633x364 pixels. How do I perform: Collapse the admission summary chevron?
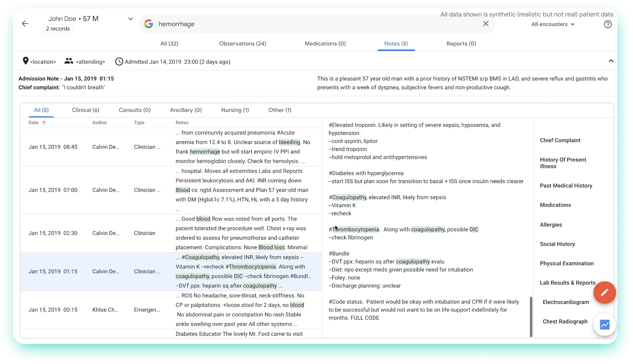pyautogui.click(x=611, y=61)
